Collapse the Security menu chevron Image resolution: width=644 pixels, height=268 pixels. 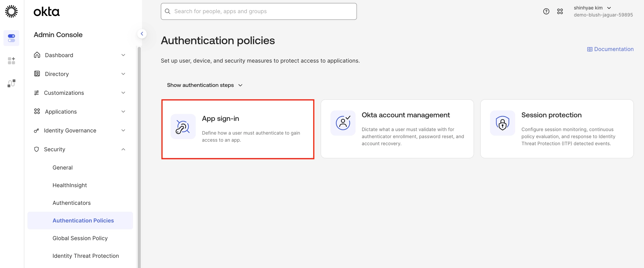click(x=123, y=149)
